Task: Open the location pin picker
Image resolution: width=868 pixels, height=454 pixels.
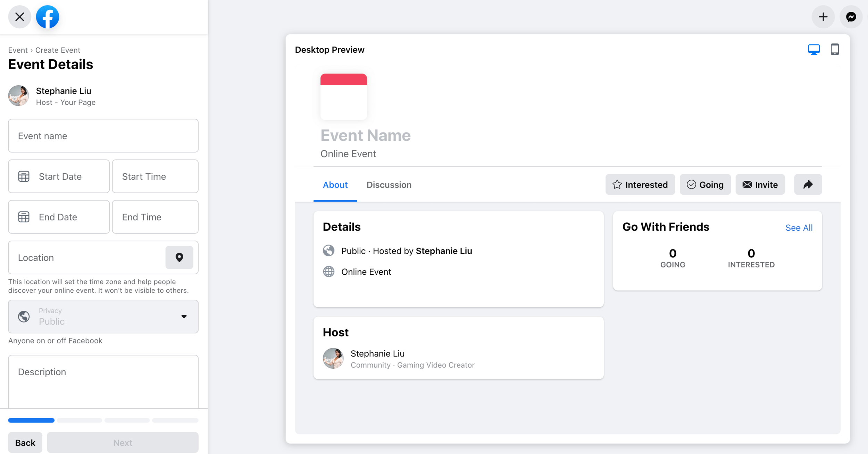Action: point(179,257)
